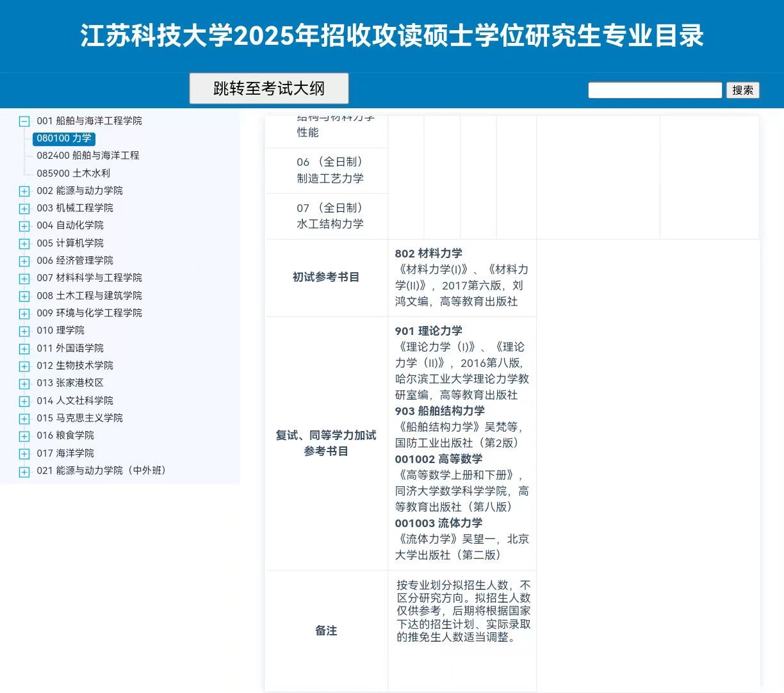Image resolution: width=784 pixels, height=693 pixels.
Task: Click the 903 船舶结构力学 heading
Action: point(440,411)
